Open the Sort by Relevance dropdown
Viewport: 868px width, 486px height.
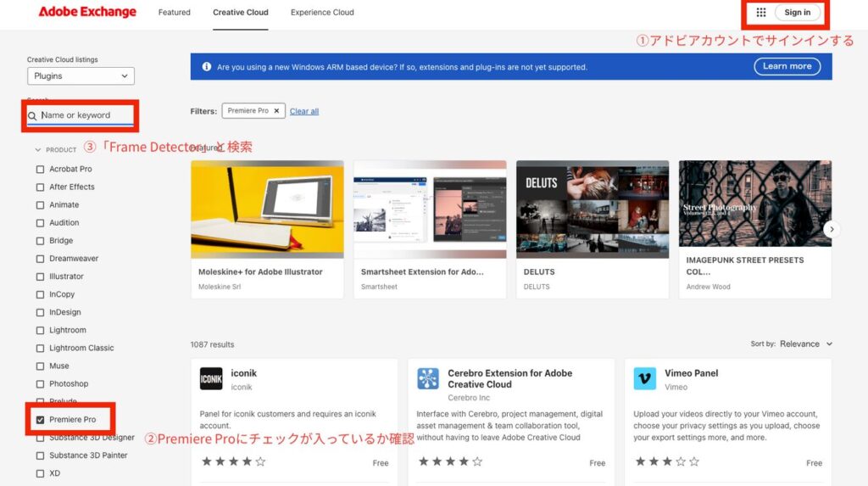coord(806,344)
